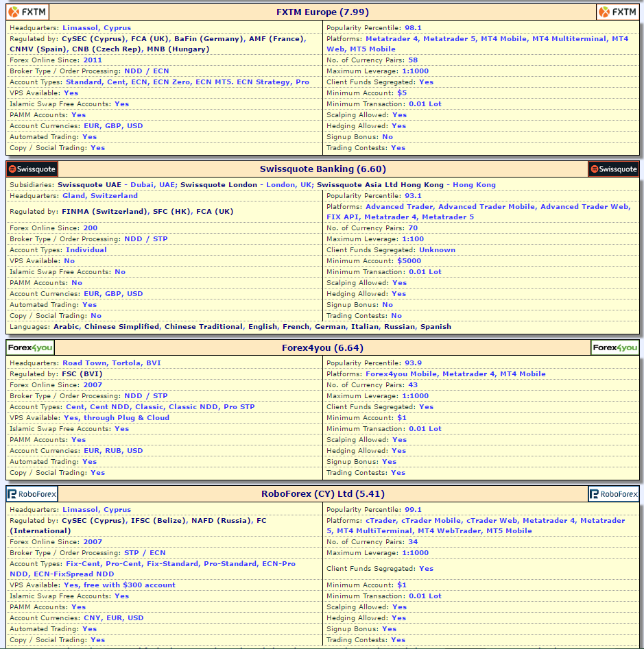Select "Yes, free with $300 account" VPS value
This screenshot has height=649, width=644.
[x=120, y=585]
